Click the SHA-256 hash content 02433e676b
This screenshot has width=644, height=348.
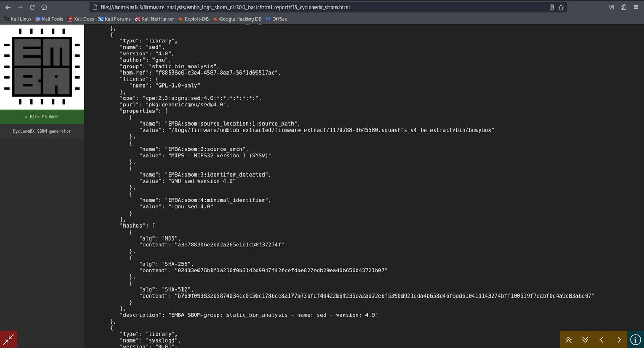click(x=280, y=271)
